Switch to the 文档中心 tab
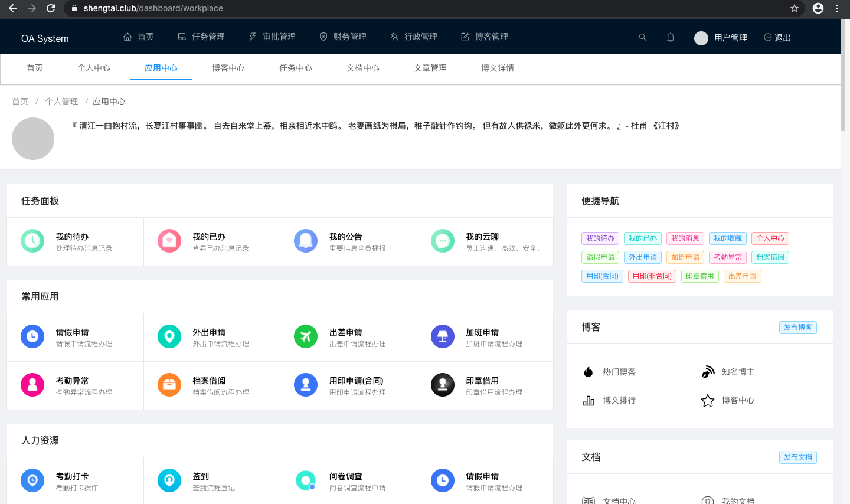 [x=363, y=68]
